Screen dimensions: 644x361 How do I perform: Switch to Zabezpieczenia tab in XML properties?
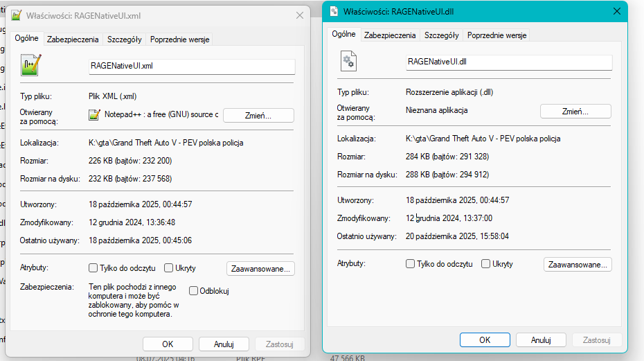point(73,39)
